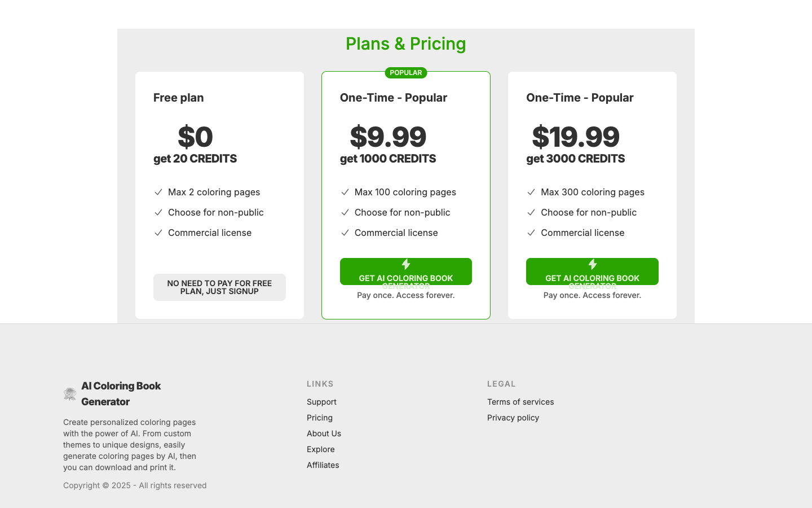Viewport: 812px width, 508px height.
Task: Open the Affiliates link
Action: 323,465
